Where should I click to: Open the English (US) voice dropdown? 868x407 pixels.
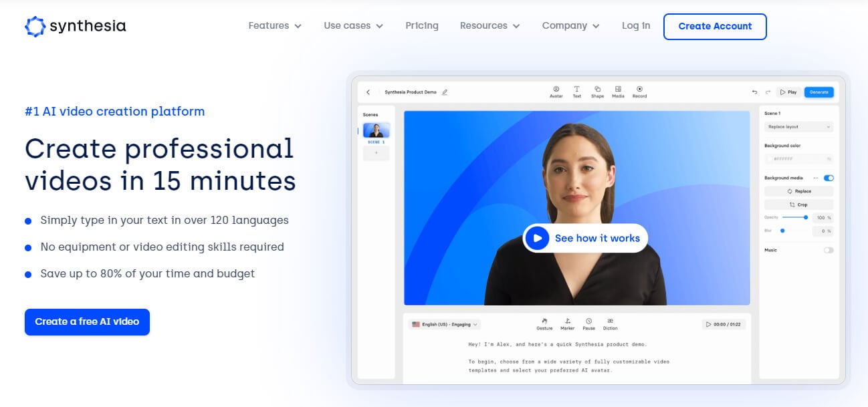(444, 324)
